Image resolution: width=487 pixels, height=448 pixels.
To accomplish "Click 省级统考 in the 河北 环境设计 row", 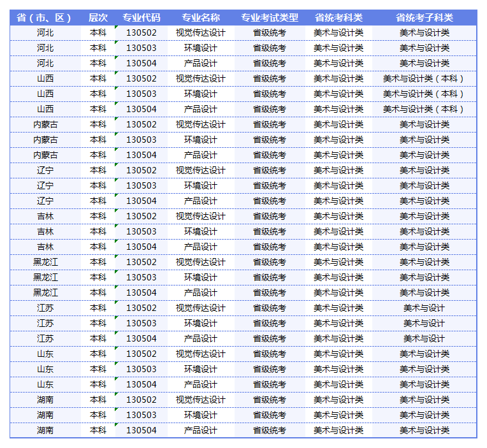I will point(269,48).
